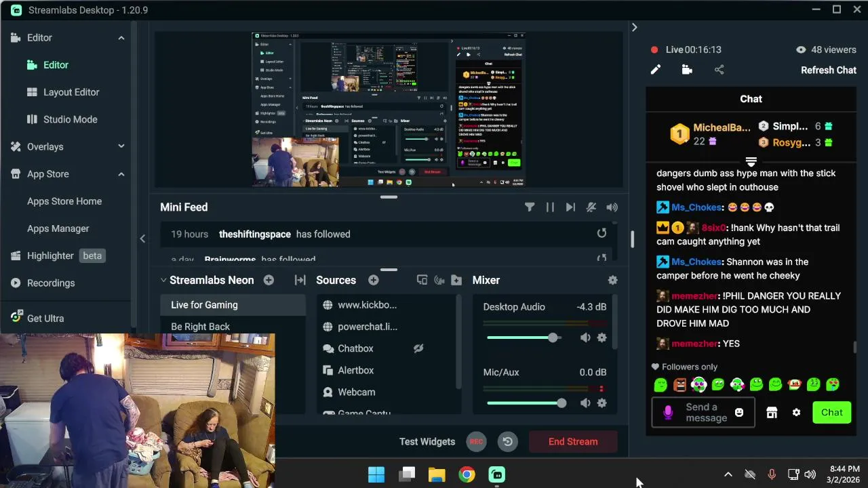Screen dimensions: 868x488
Task: Pause the Mini Feed alert queue
Action: (x=550, y=207)
